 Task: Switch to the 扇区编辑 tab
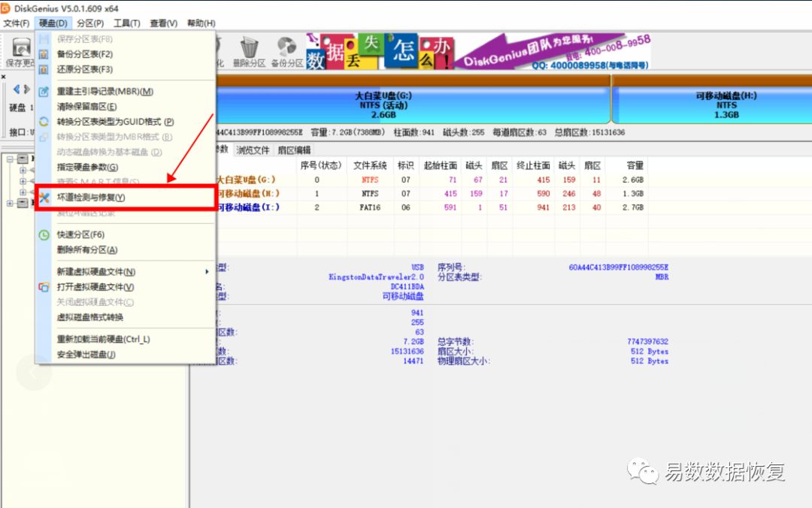(294, 150)
